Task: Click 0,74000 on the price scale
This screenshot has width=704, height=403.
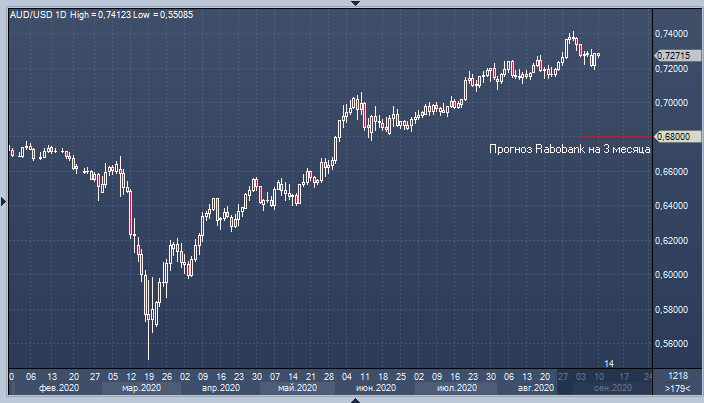Action: click(x=674, y=33)
